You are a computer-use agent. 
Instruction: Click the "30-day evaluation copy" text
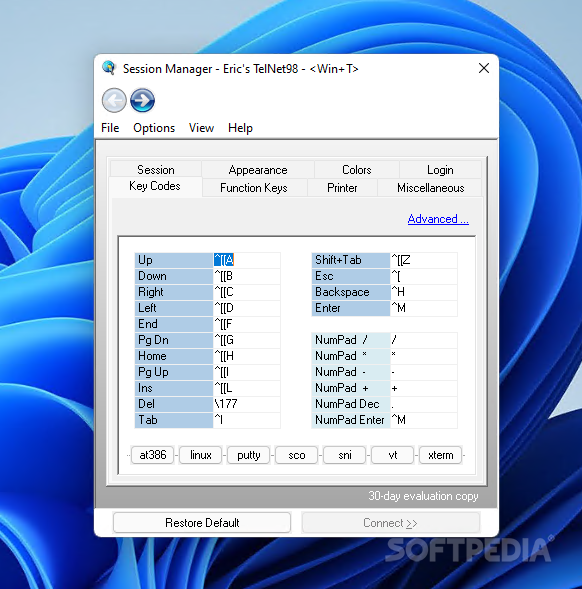[423, 496]
